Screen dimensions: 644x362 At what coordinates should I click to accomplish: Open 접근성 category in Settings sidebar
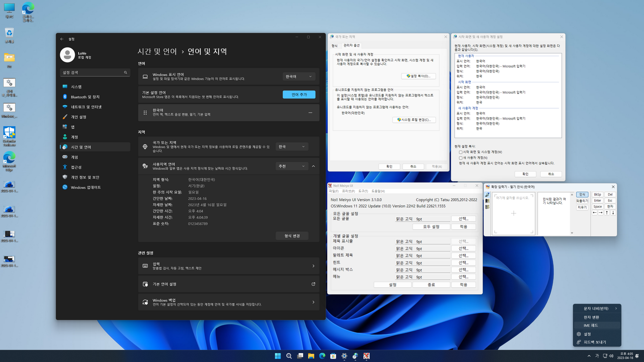pyautogui.click(x=95, y=167)
